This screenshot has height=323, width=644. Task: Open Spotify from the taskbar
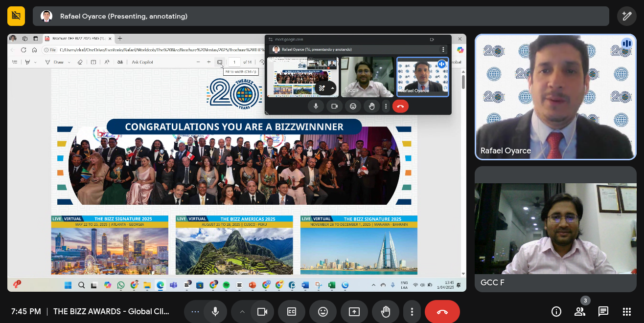pyautogui.click(x=226, y=285)
